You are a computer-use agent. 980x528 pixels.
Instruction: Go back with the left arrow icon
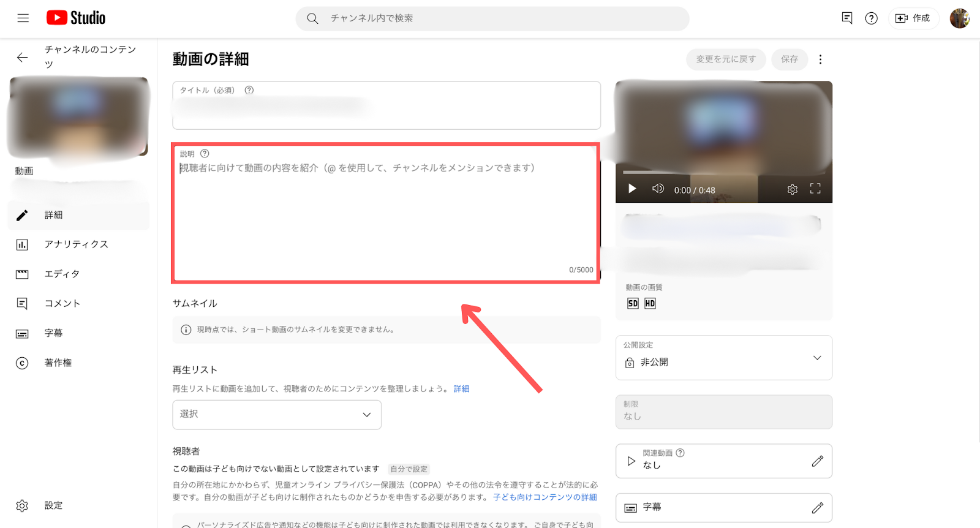tap(23, 58)
